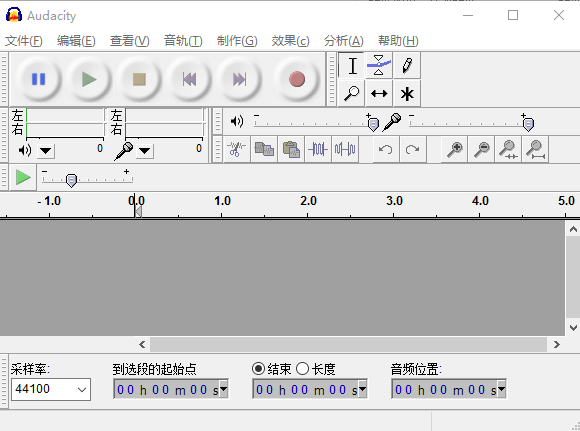Click the green Play-at-speed button
580x431 pixels.
pos(23,178)
